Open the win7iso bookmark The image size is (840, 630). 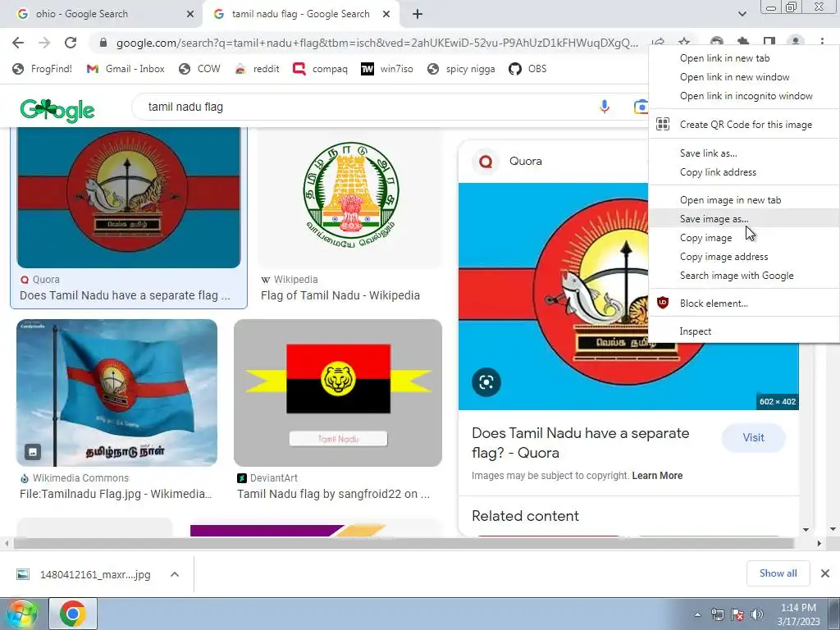coord(387,69)
